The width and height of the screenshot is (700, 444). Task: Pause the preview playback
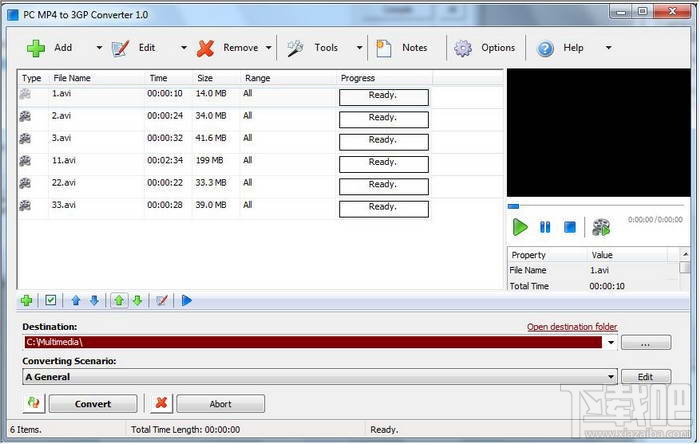click(x=545, y=227)
